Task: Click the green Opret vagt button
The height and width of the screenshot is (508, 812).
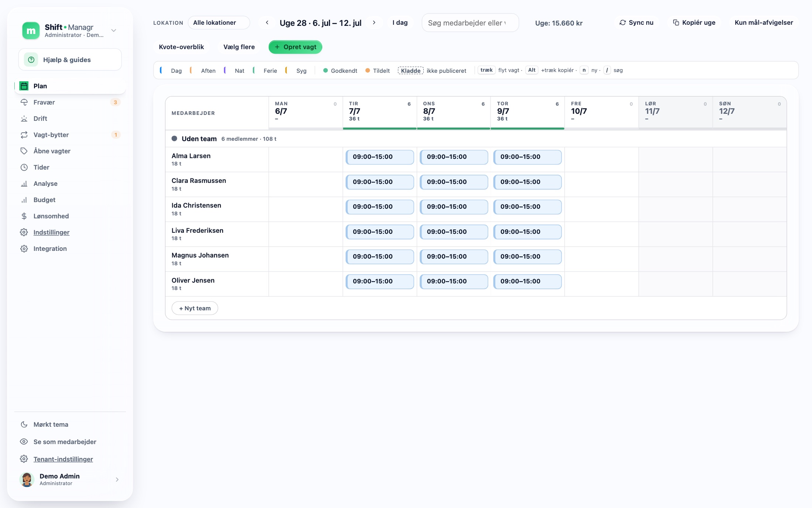Action: (x=295, y=47)
